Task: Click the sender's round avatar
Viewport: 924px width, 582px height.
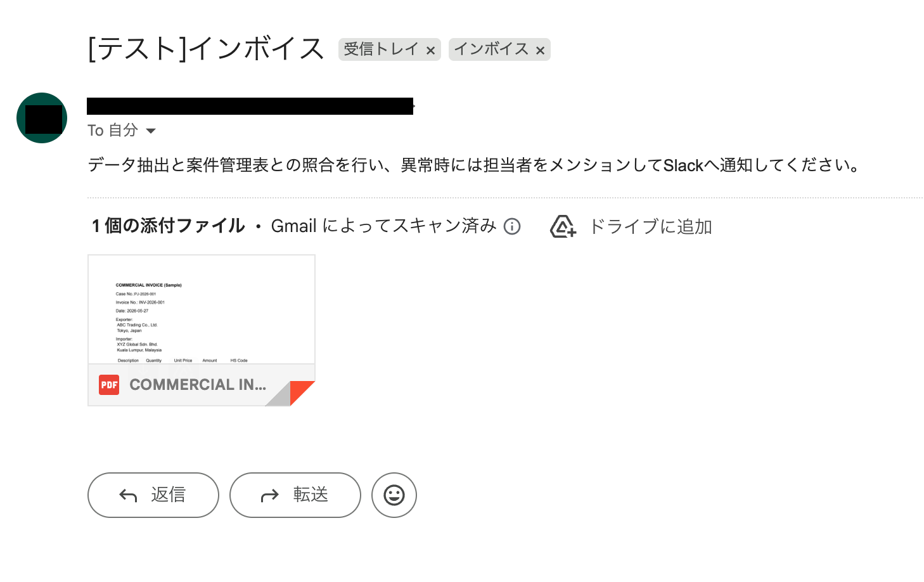Action: [42, 118]
